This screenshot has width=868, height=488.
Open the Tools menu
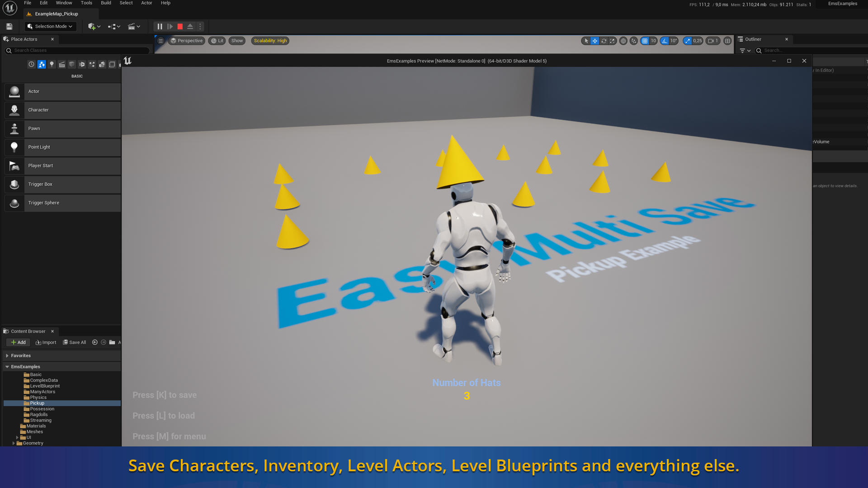click(86, 3)
